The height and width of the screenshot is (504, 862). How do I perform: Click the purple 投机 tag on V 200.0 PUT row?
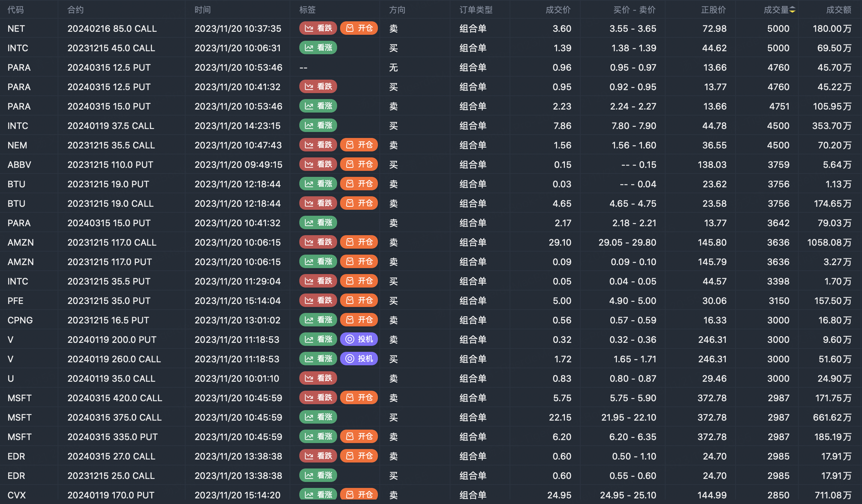tap(359, 339)
